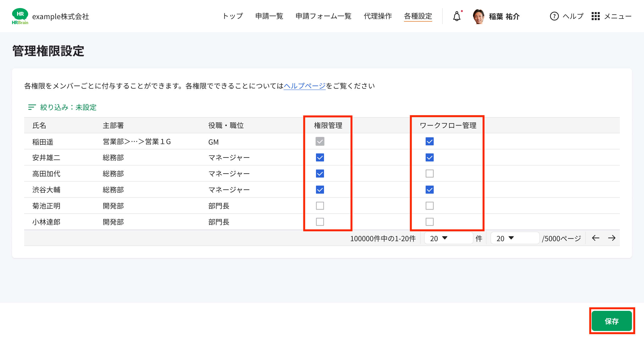This screenshot has width=644, height=339.
Task: Enable ワークフロー管理 for 高田加代
Action: (x=430, y=174)
